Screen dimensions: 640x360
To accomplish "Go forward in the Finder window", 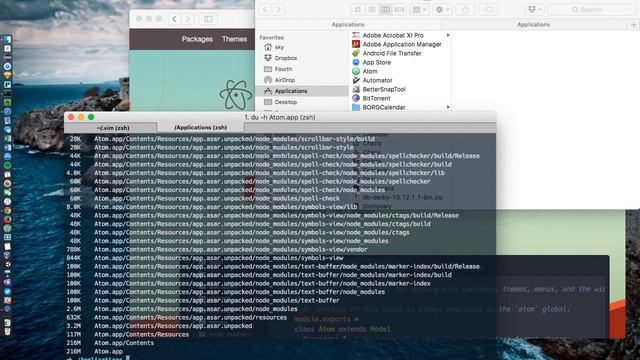I will (278, 9).
